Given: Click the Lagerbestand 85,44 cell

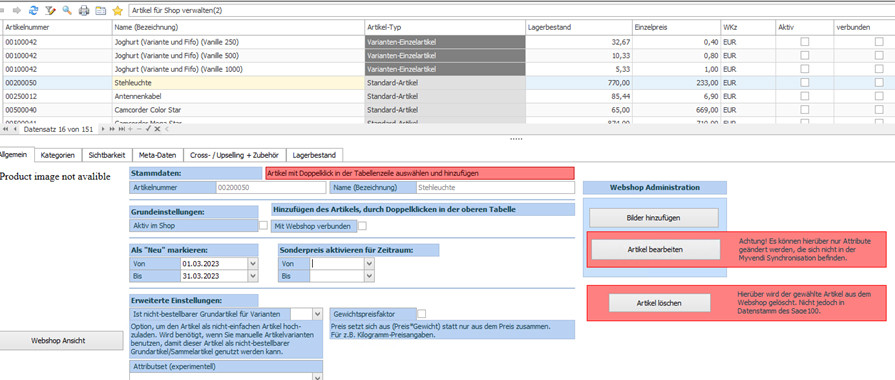Looking at the screenshot, I should pos(579,96).
